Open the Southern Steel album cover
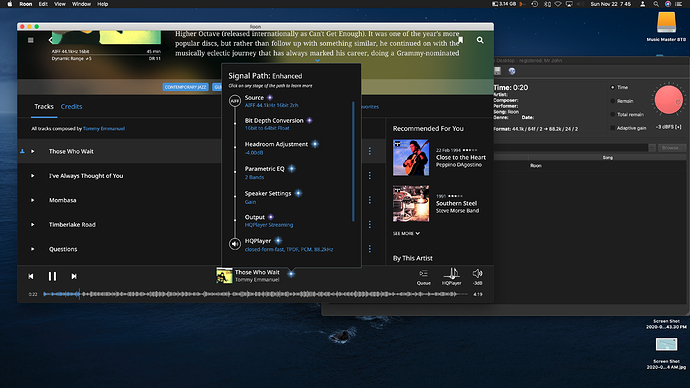 point(411,203)
